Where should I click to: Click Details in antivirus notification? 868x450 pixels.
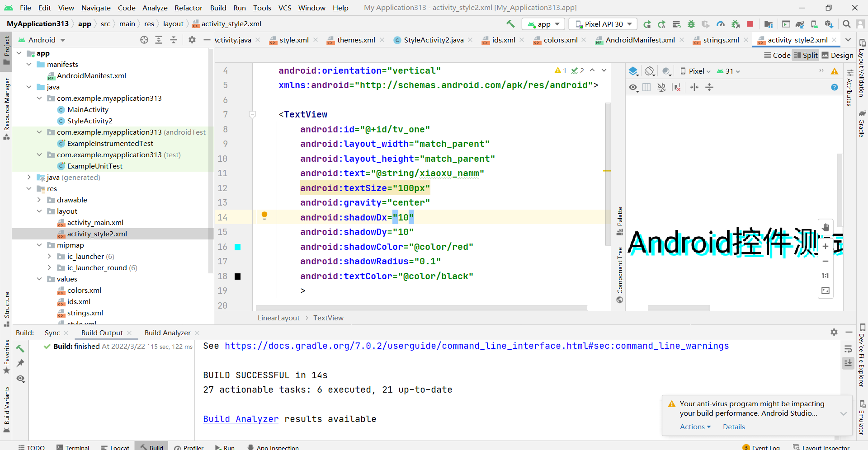tap(733, 427)
